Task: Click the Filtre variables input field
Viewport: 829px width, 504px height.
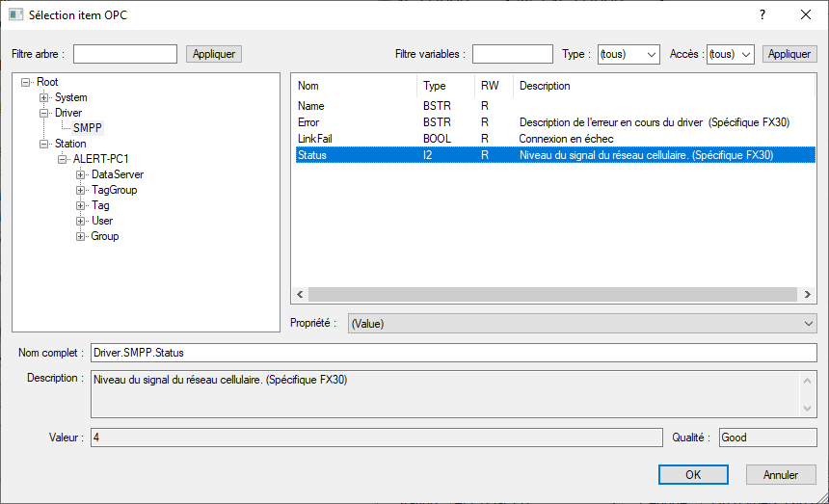Action: [x=512, y=54]
